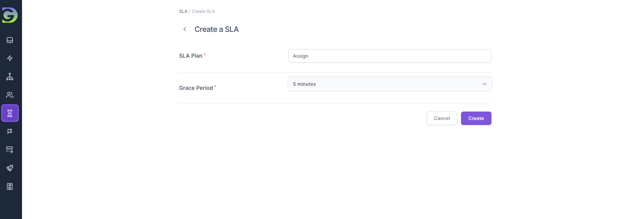
Task: Open the people/teams icon in sidebar
Action: 10,95
